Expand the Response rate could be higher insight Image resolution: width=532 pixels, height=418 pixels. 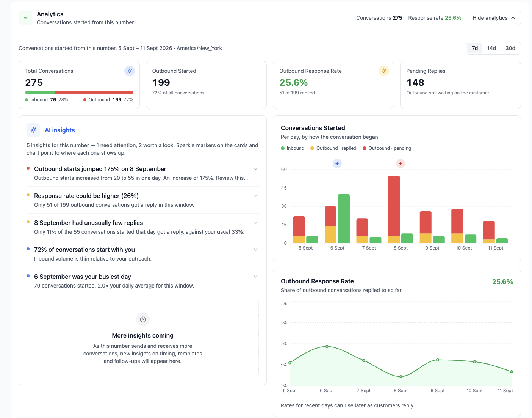pyautogui.click(x=256, y=196)
